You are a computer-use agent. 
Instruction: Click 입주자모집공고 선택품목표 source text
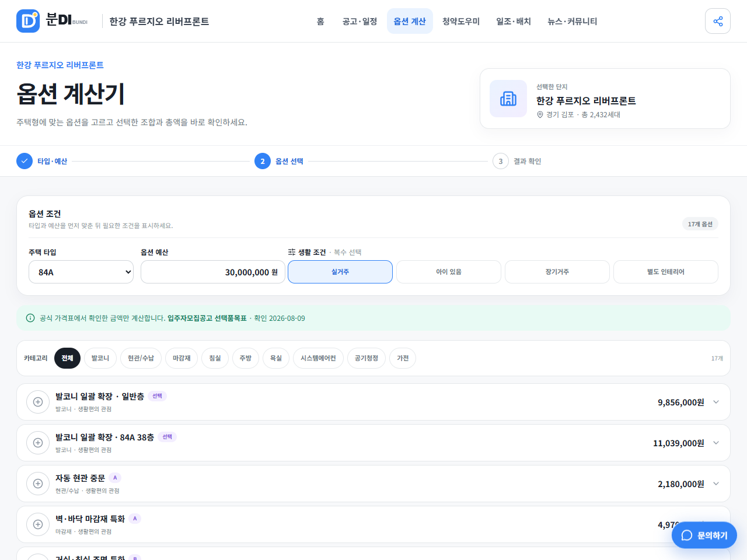(x=207, y=318)
